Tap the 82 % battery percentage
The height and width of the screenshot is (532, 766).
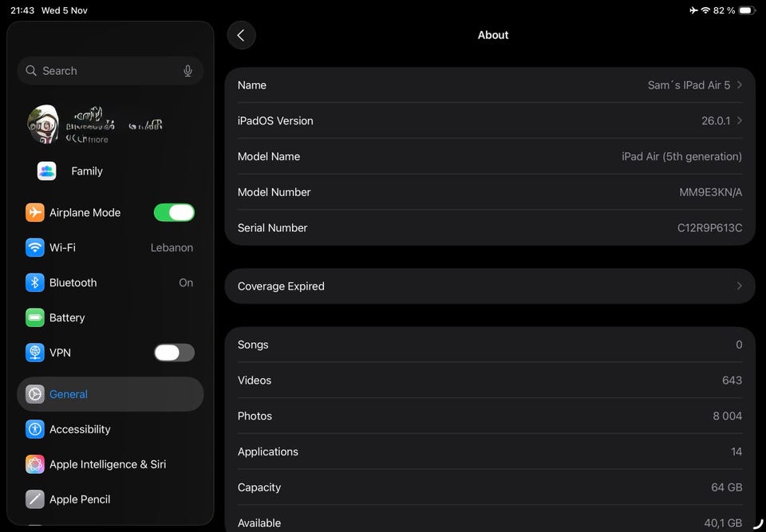click(724, 10)
